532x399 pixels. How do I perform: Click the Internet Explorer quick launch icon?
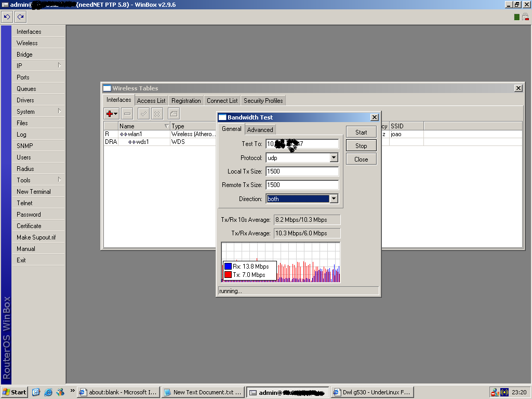[48, 392]
